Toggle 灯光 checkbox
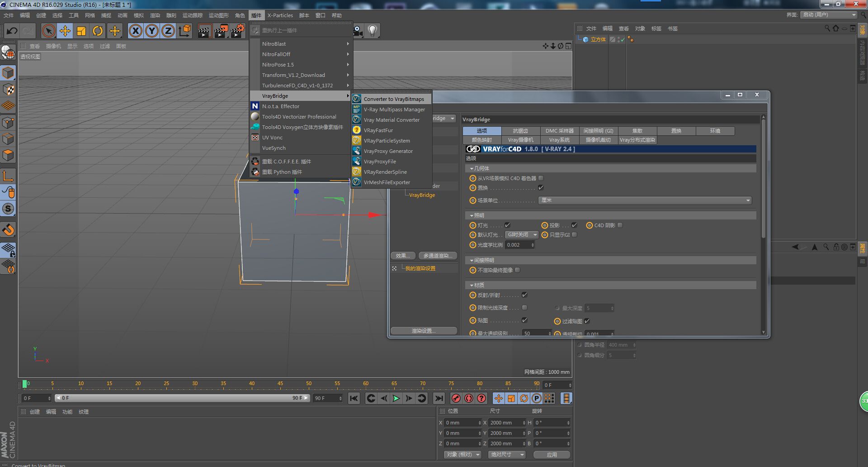 point(507,225)
